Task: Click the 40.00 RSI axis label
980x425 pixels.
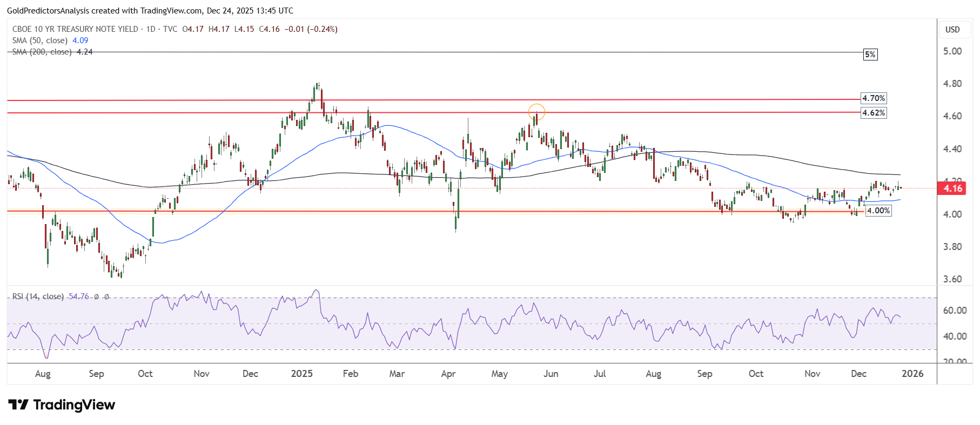Action: point(955,336)
